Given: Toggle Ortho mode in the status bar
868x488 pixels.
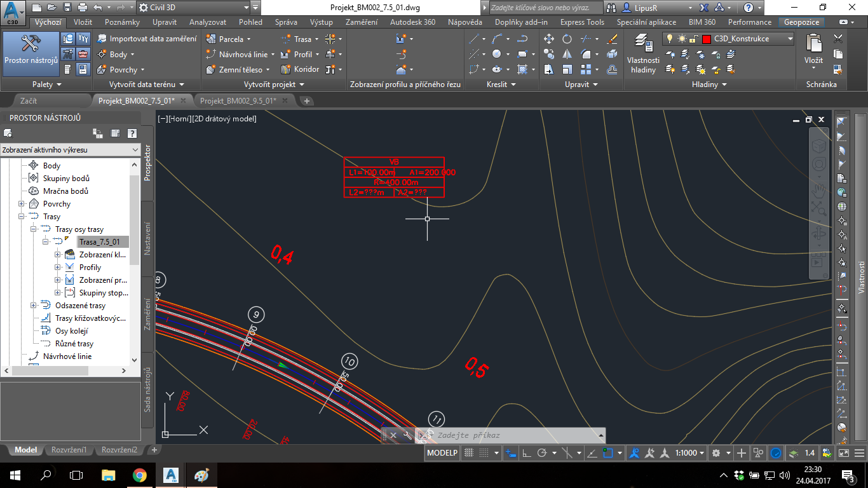Looking at the screenshot, I should (527, 453).
